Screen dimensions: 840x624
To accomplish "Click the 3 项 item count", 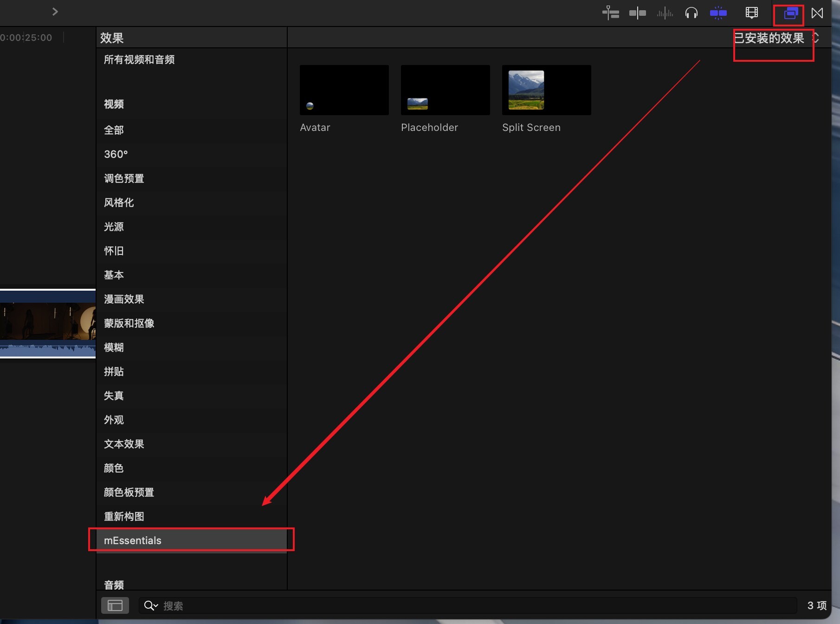I will coord(817,605).
